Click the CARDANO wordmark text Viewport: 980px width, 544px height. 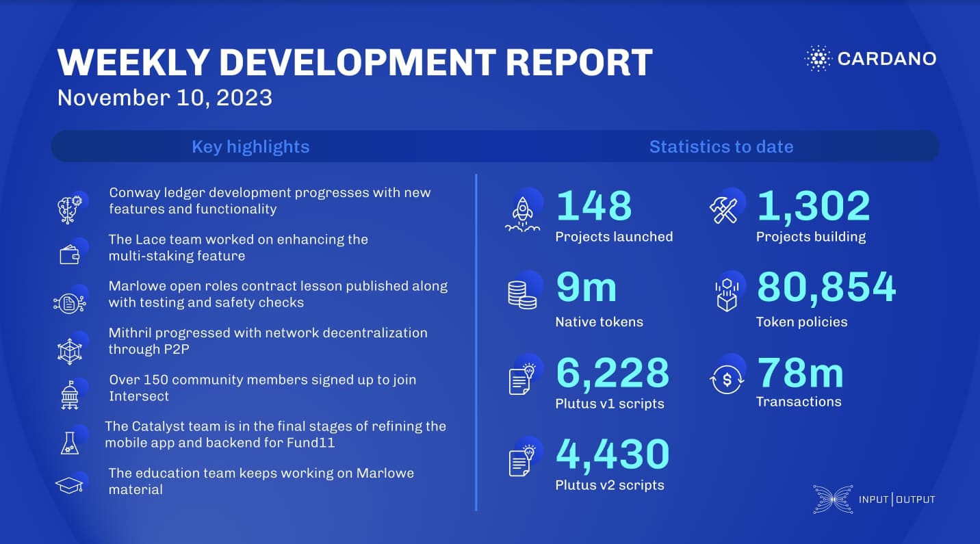click(x=887, y=59)
